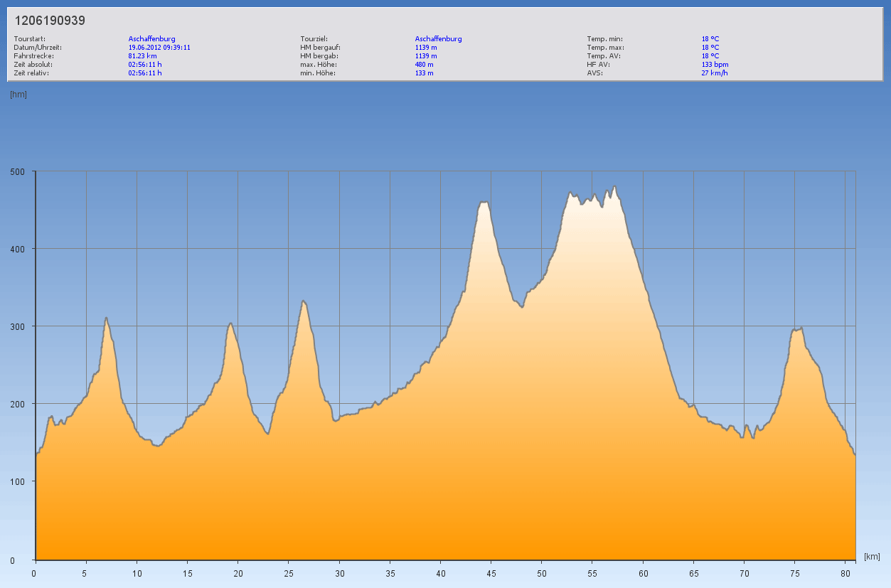Click the summit of the peak near kilometer 44
Image resolution: width=891 pixels, height=588 pixels.
point(484,203)
